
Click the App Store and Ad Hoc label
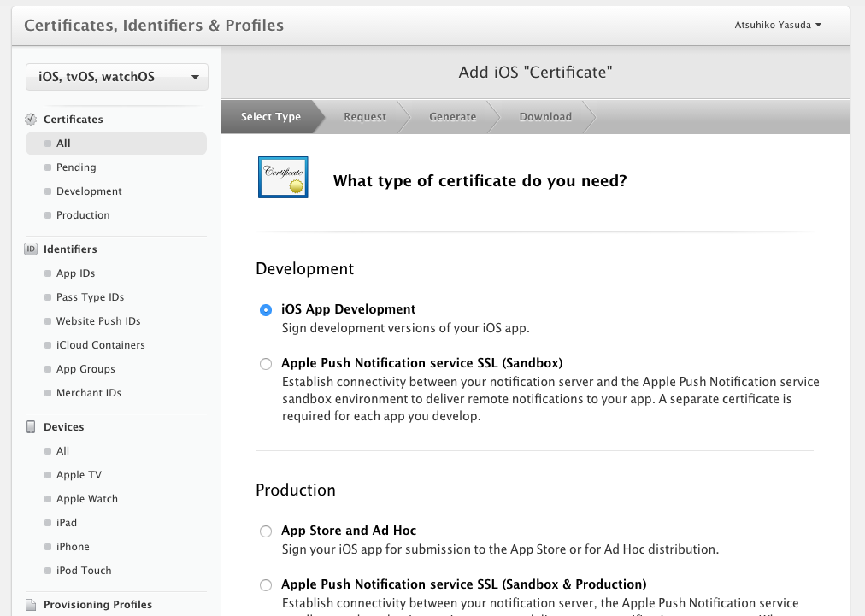click(x=349, y=530)
